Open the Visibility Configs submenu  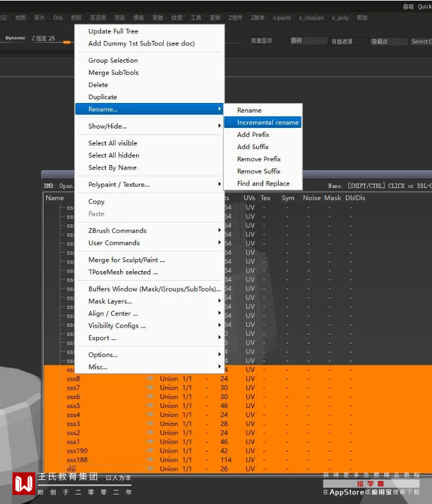point(149,326)
